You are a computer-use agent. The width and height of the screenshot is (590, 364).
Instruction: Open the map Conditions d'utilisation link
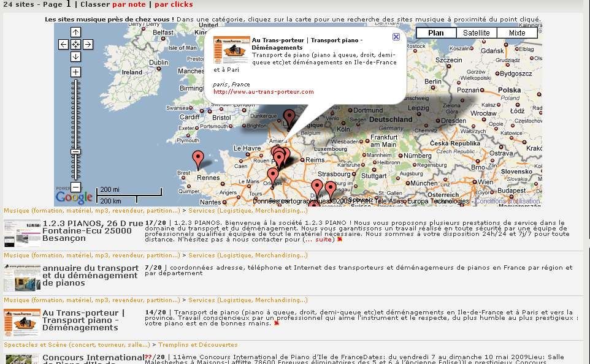tap(508, 201)
